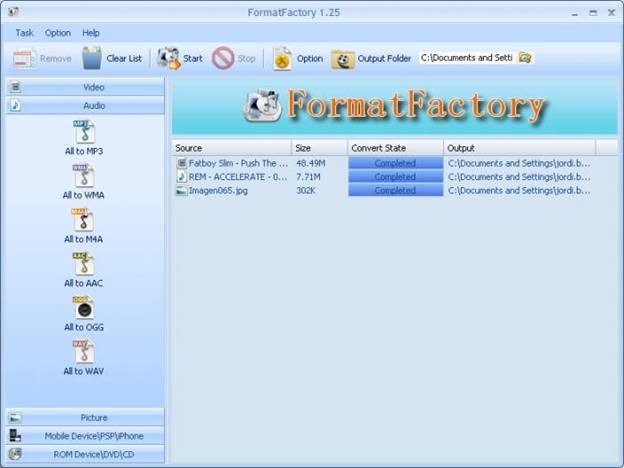Click the Clear List trash bin icon
624x468 pixels.
[92, 58]
